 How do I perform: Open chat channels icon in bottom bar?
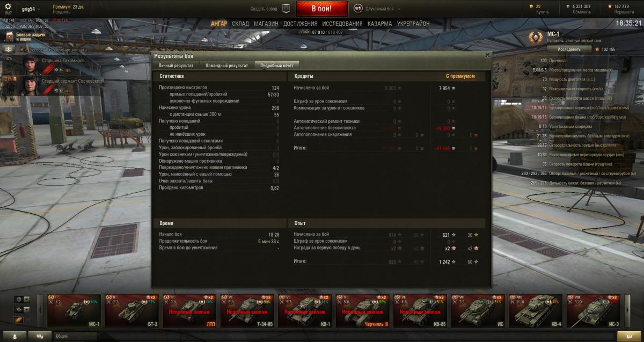41,336
